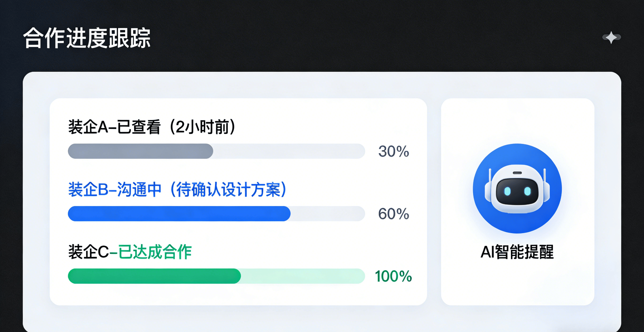Click the robot's left glowing eye
The image size is (644, 332).
pyautogui.click(x=507, y=192)
